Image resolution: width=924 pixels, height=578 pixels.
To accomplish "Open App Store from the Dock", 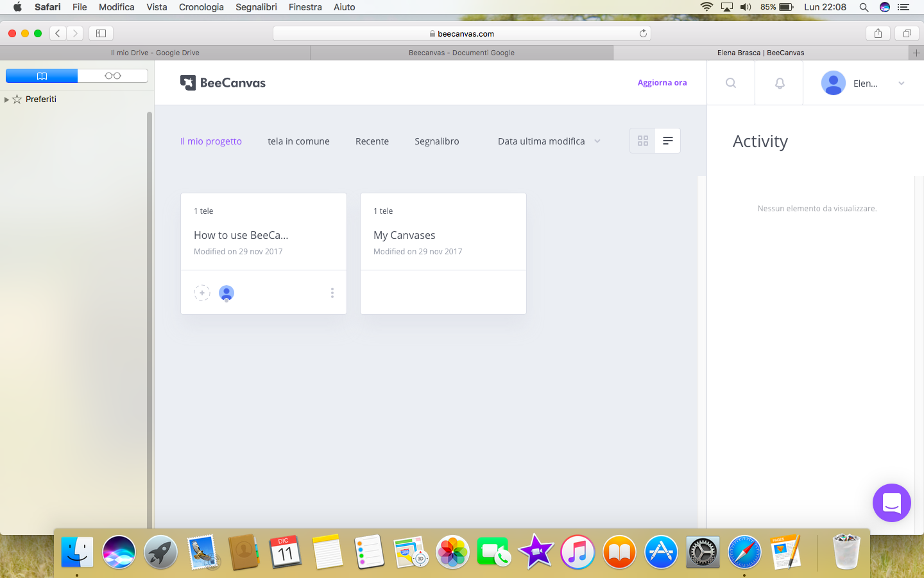I will tap(661, 552).
